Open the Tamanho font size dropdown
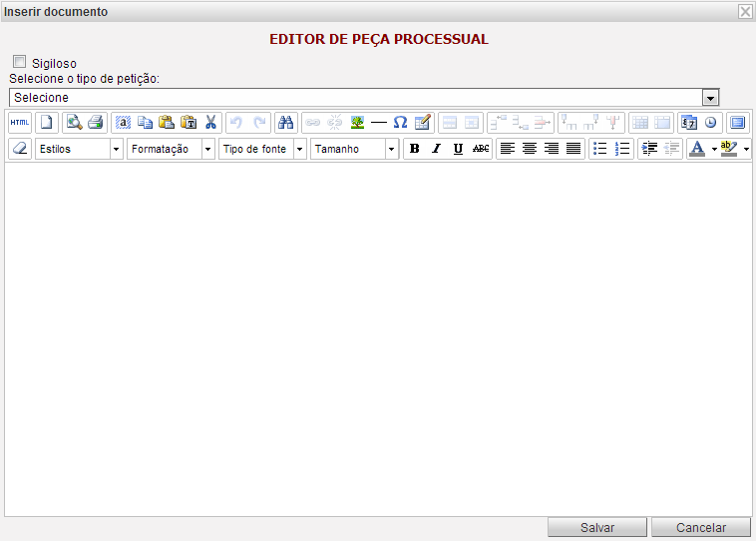756x541 pixels. (354, 149)
